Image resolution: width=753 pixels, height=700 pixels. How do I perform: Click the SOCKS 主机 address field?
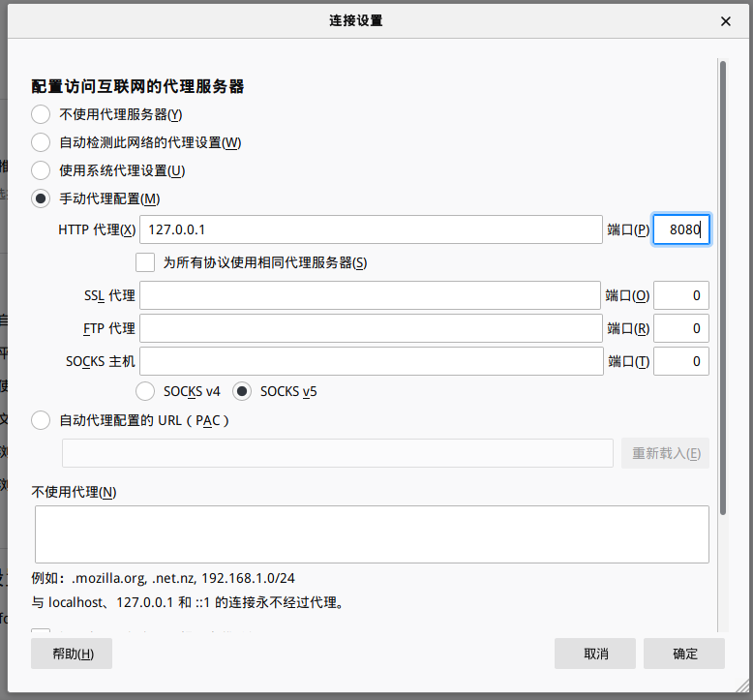[372, 361]
